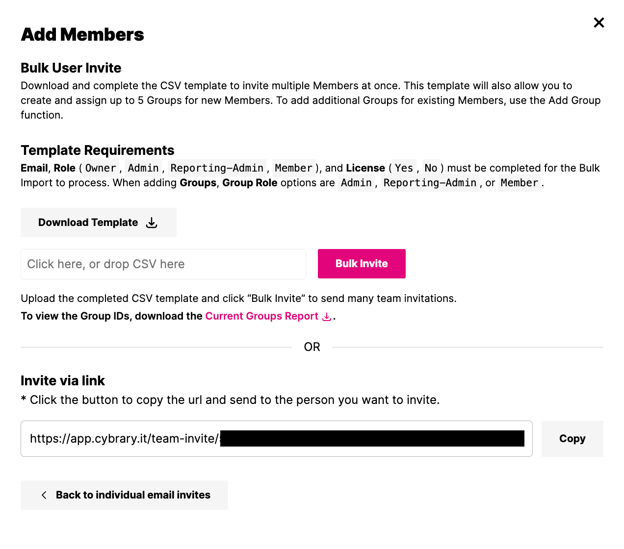The width and height of the screenshot is (624, 549).
Task: Copy the invite link with Copy button
Action: 572,439
